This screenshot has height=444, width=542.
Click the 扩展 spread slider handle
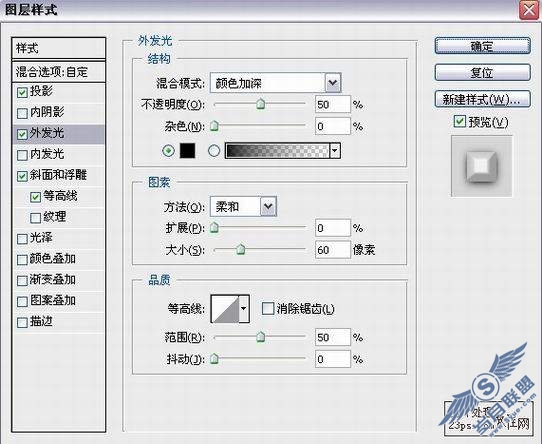[x=214, y=228]
